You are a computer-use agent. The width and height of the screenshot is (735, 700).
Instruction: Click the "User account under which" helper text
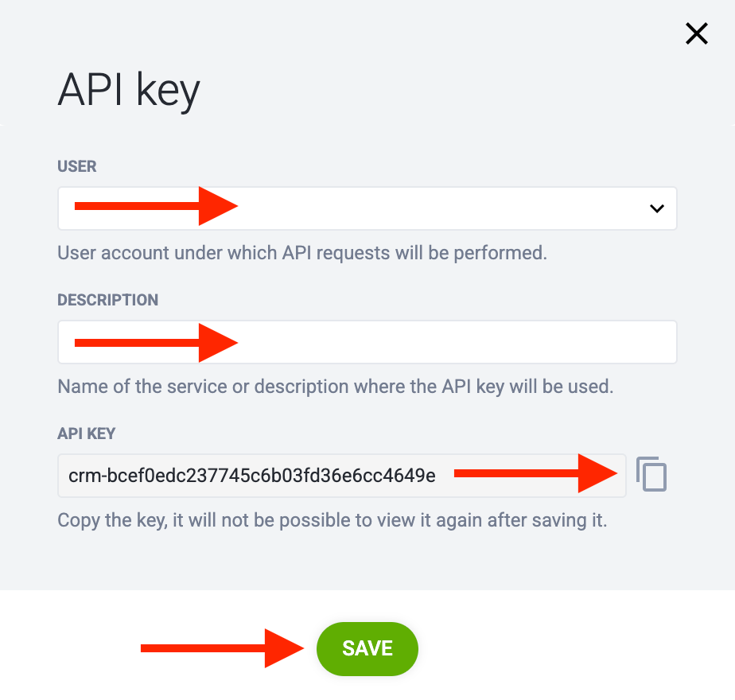point(302,254)
